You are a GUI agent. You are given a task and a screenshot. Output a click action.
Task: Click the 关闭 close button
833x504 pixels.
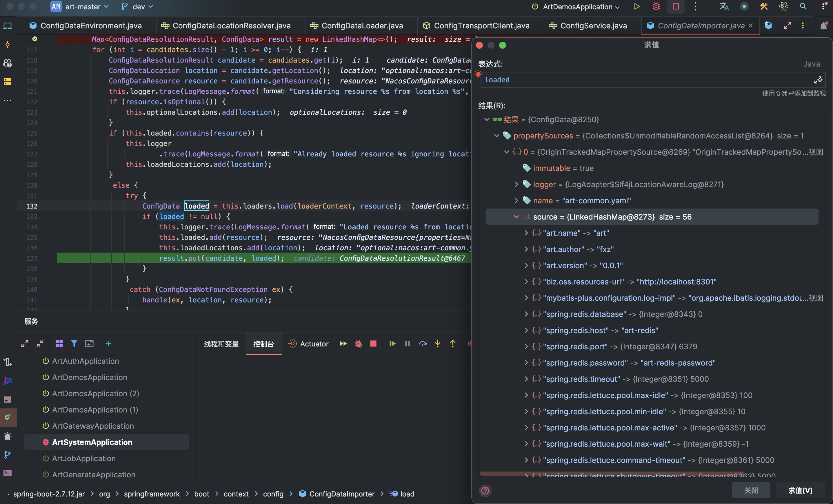(751, 490)
